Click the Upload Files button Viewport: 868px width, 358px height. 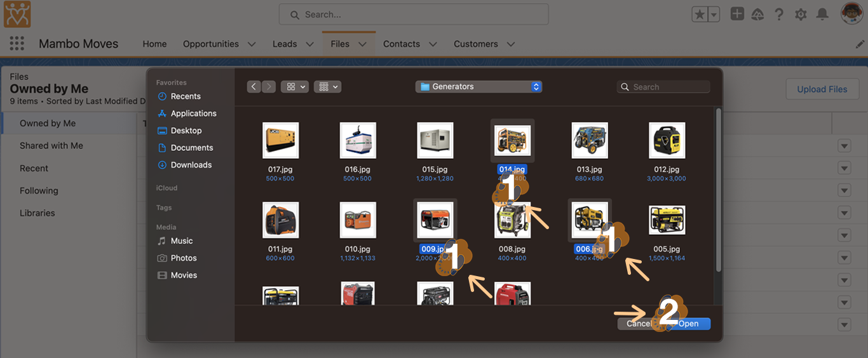(x=822, y=89)
